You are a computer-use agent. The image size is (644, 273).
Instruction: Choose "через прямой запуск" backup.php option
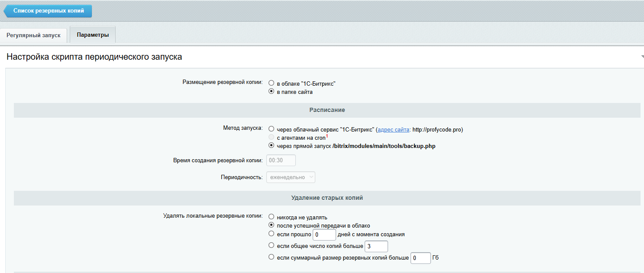271,146
